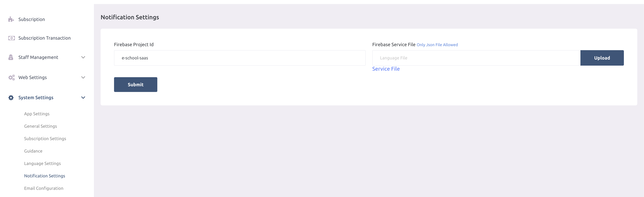Open the Guidance menu item

33,151
